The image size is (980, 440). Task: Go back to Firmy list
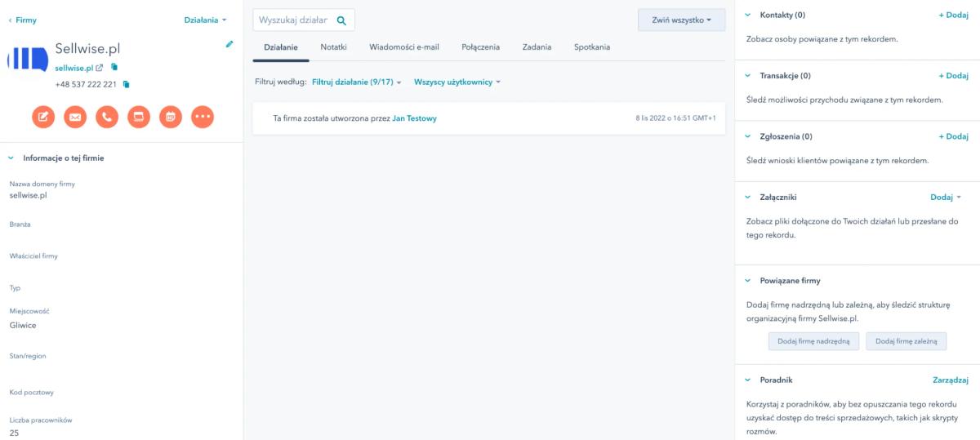point(22,20)
